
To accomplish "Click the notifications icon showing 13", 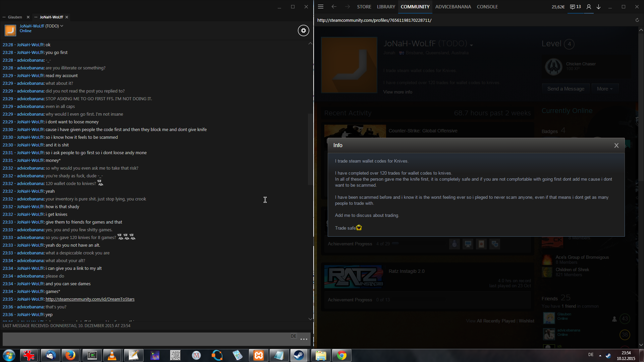I will tap(575, 7).
